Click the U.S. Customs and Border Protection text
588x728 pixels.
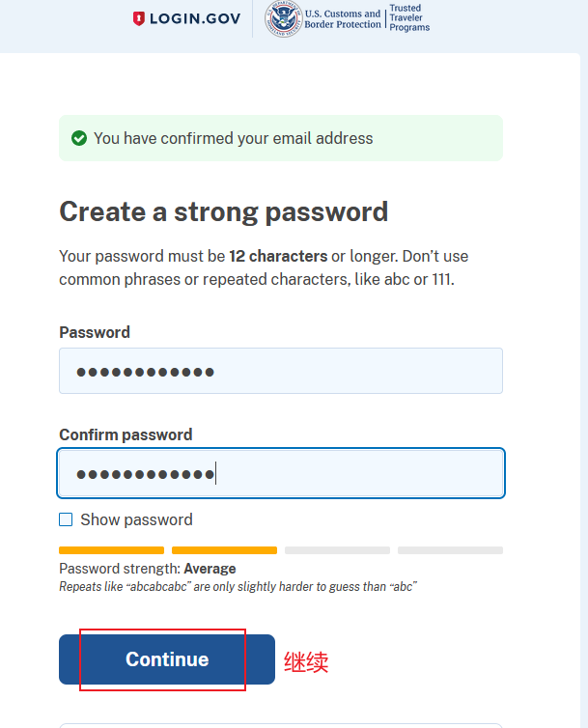tap(343, 19)
